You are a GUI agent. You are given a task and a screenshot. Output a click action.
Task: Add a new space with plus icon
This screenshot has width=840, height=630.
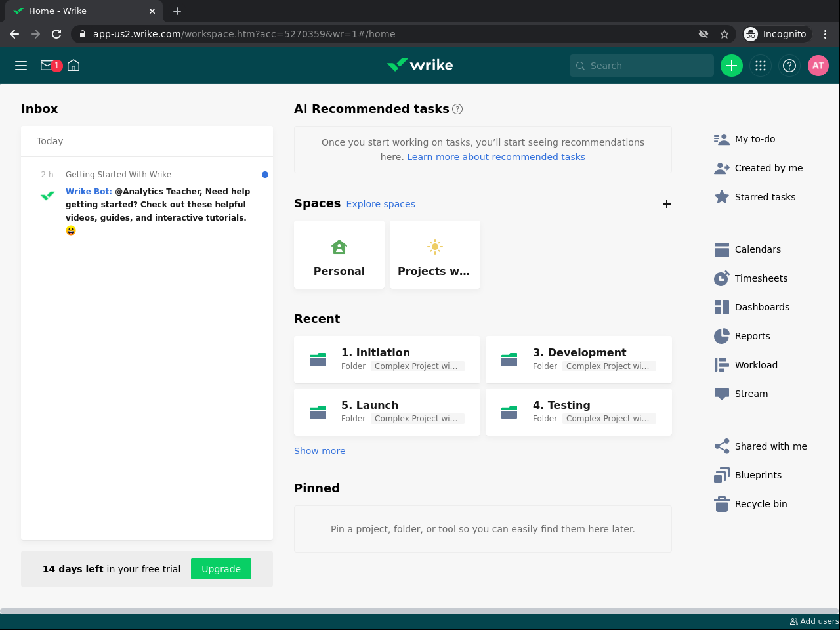click(667, 204)
